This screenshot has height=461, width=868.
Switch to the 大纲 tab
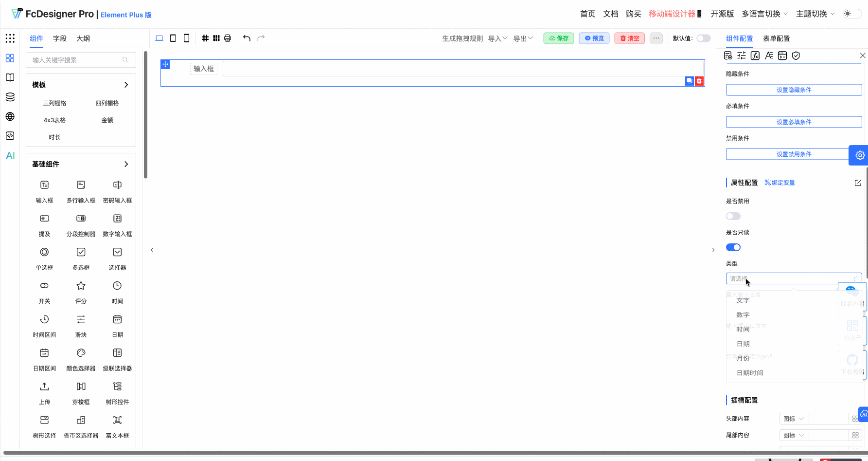coord(83,38)
